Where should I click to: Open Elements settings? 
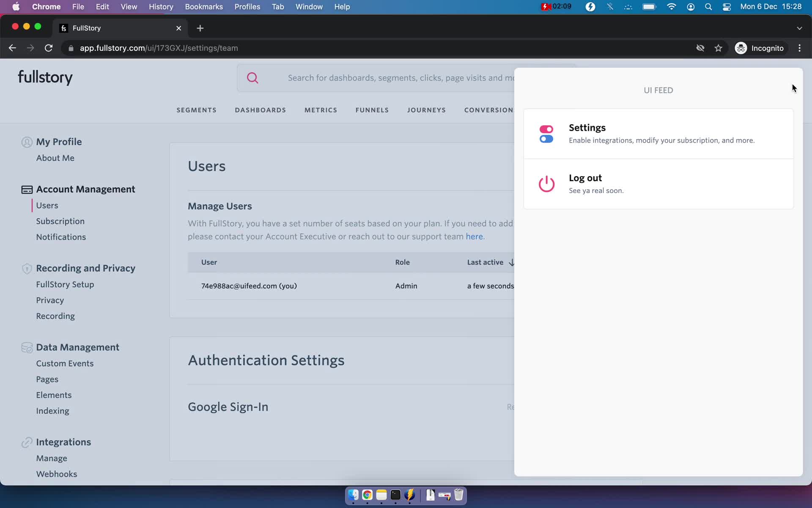click(54, 395)
